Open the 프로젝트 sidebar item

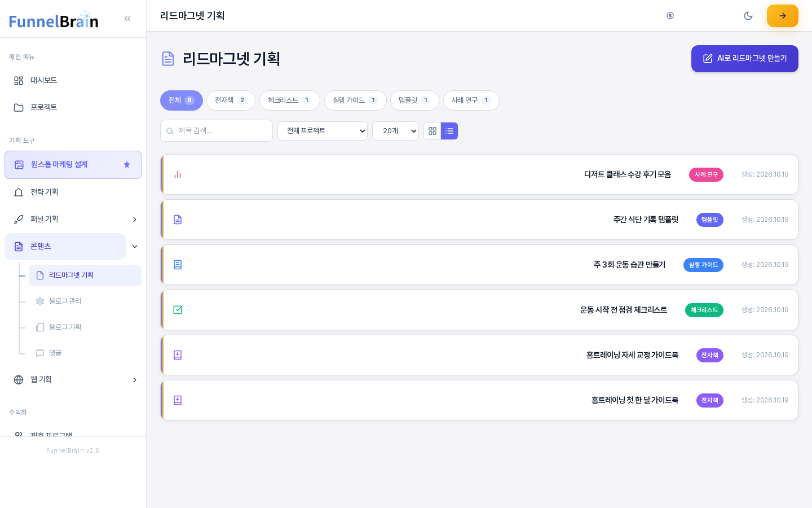pyautogui.click(x=73, y=108)
